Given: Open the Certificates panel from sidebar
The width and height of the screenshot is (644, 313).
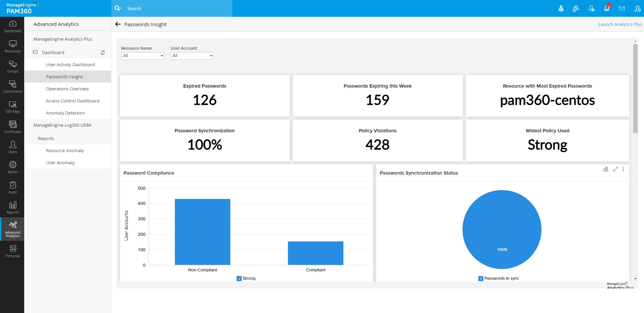Looking at the screenshot, I should 12,127.
